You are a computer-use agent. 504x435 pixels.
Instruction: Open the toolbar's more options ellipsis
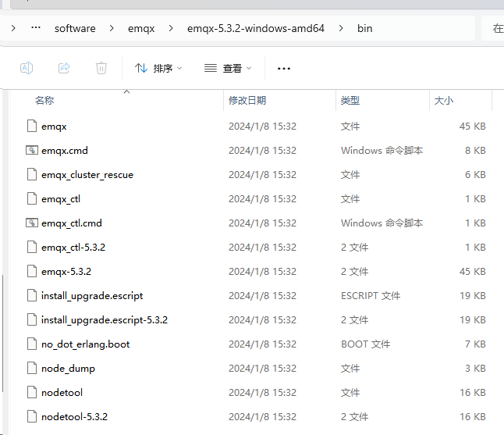pyautogui.click(x=284, y=69)
